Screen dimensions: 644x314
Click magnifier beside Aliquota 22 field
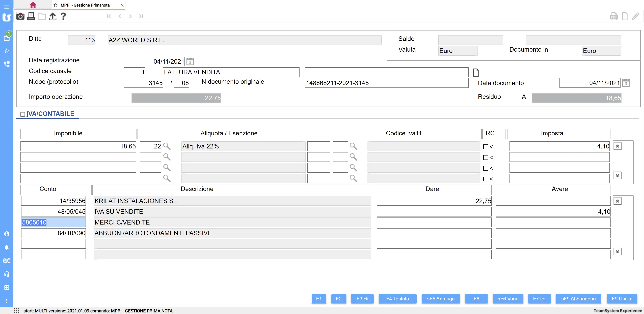coord(167,146)
